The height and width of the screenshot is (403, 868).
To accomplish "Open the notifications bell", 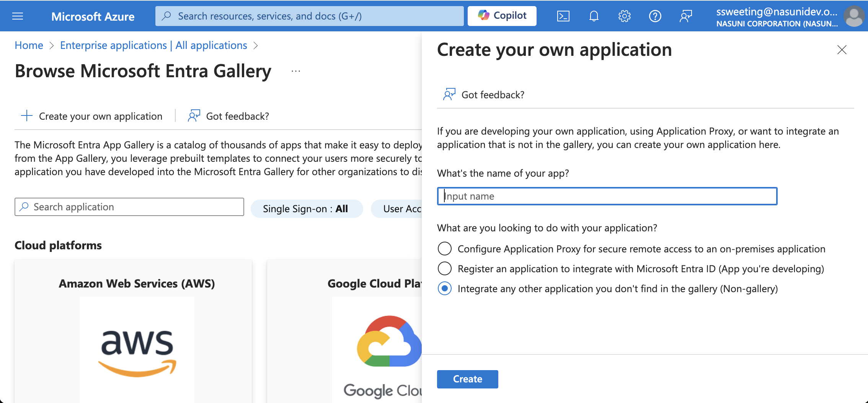I will click(594, 16).
